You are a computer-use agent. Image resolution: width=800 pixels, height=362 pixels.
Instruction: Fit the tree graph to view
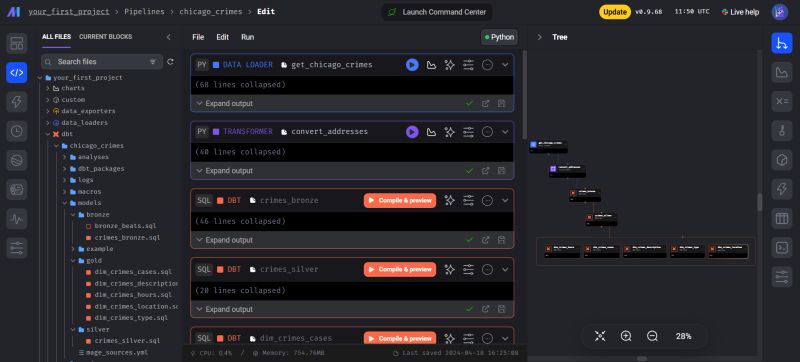(600, 336)
